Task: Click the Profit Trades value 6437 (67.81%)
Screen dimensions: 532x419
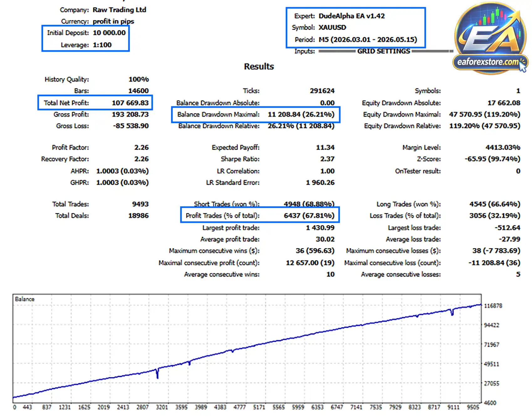Action: click(x=309, y=216)
